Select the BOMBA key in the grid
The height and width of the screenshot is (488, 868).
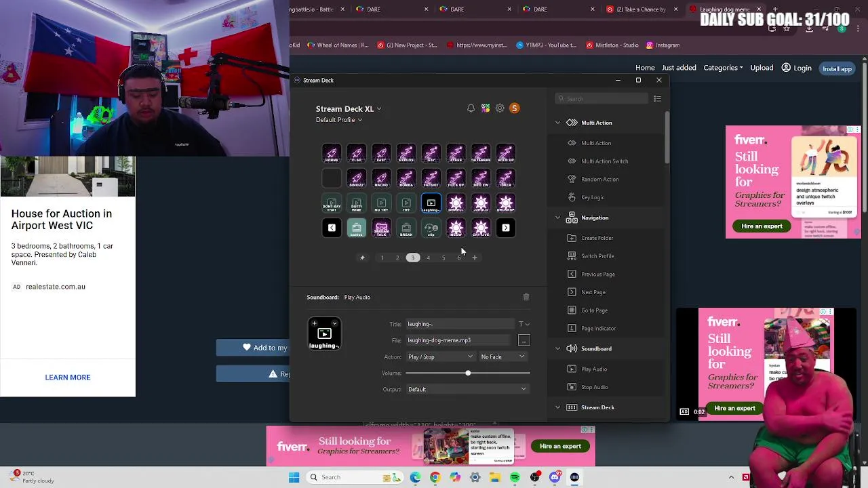pyautogui.click(x=406, y=178)
